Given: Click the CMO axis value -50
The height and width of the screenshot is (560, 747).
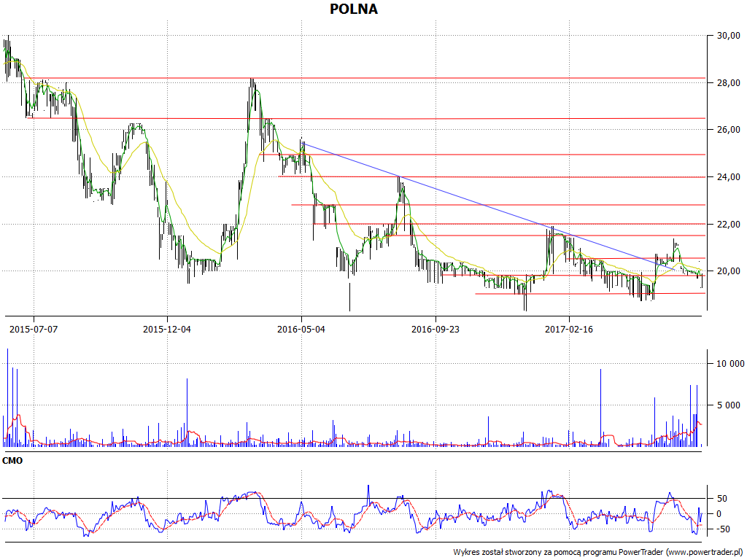Looking at the screenshot, I should click(x=722, y=529).
